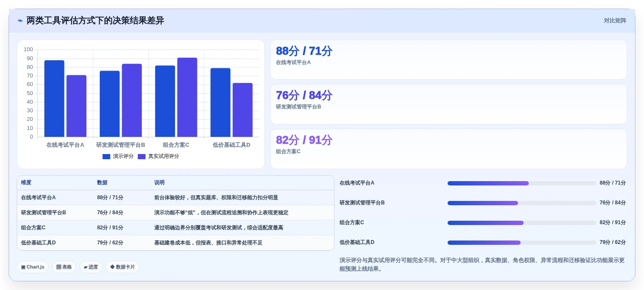The height and width of the screenshot is (290, 644).
Task: Click table cell 76分 / 84分
Action: 110,213
